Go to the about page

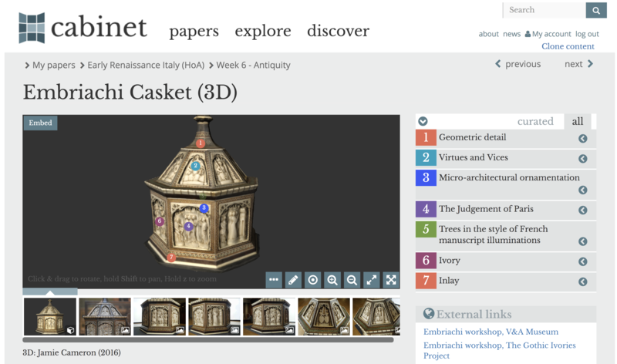click(x=489, y=34)
